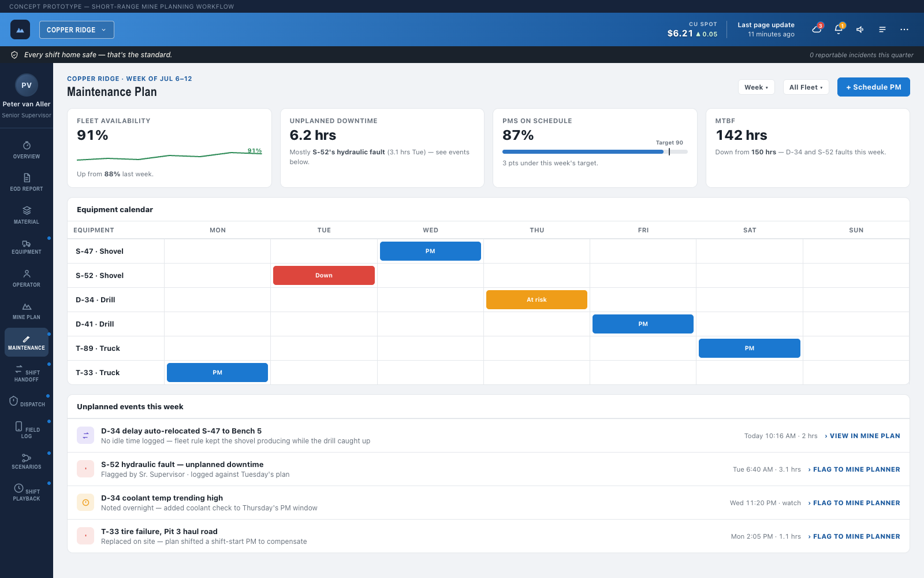Open the Dispatch sidebar item
The image size is (924, 578).
27,402
